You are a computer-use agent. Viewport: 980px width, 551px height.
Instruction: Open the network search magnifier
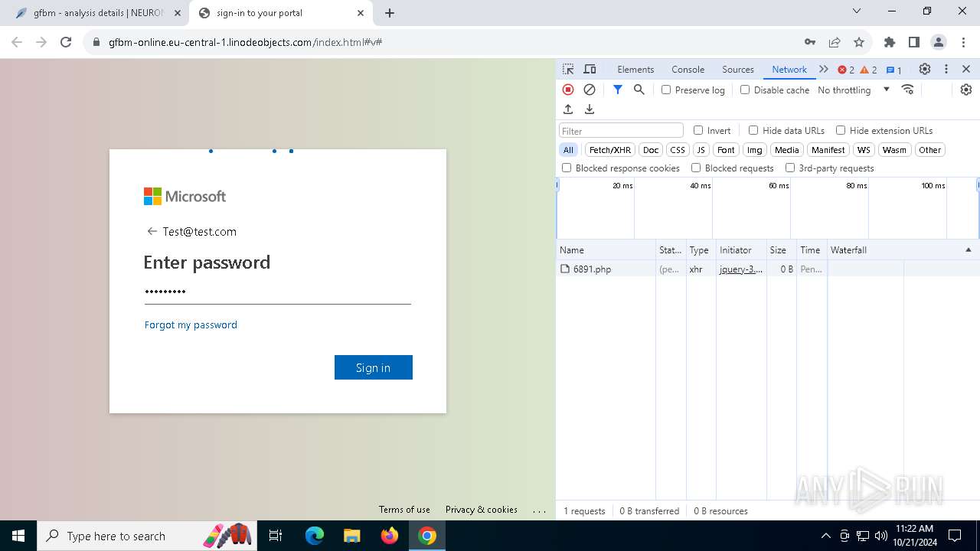639,90
